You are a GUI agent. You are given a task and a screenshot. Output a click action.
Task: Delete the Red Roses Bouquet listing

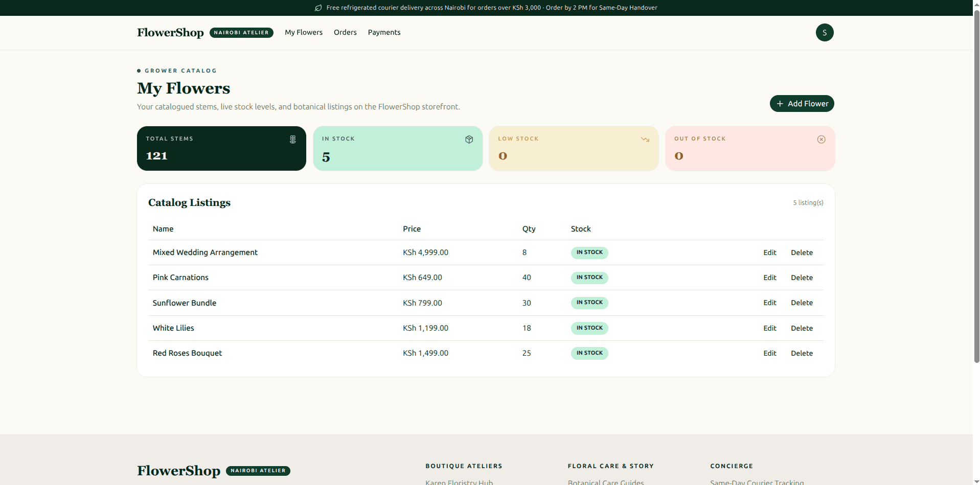pyautogui.click(x=802, y=353)
